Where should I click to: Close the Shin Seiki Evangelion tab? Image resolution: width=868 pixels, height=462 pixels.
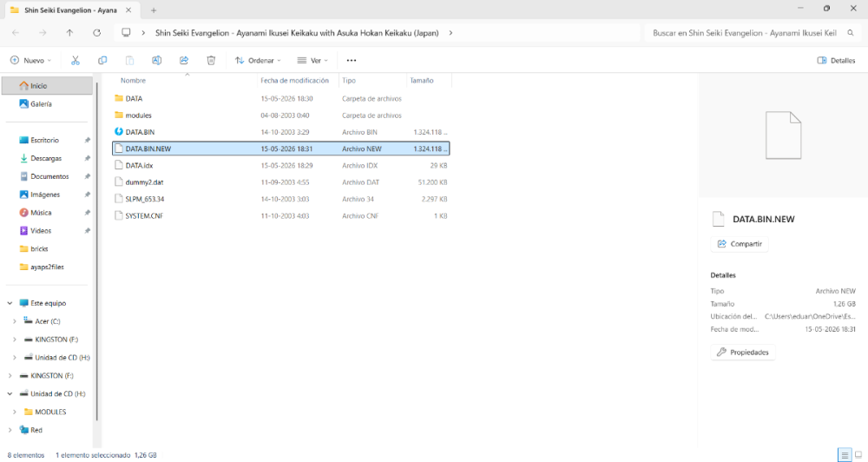(128, 10)
